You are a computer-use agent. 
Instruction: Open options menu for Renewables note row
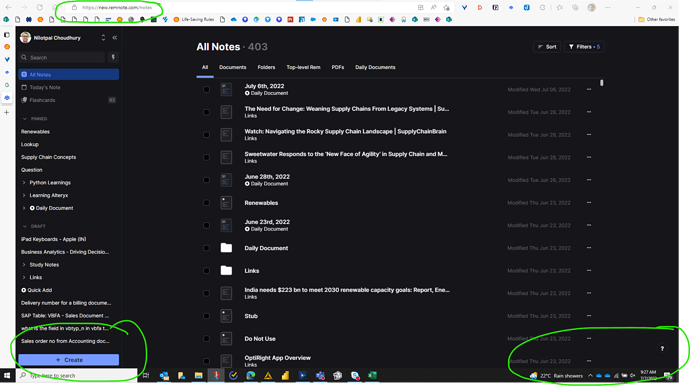[x=589, y=202]
